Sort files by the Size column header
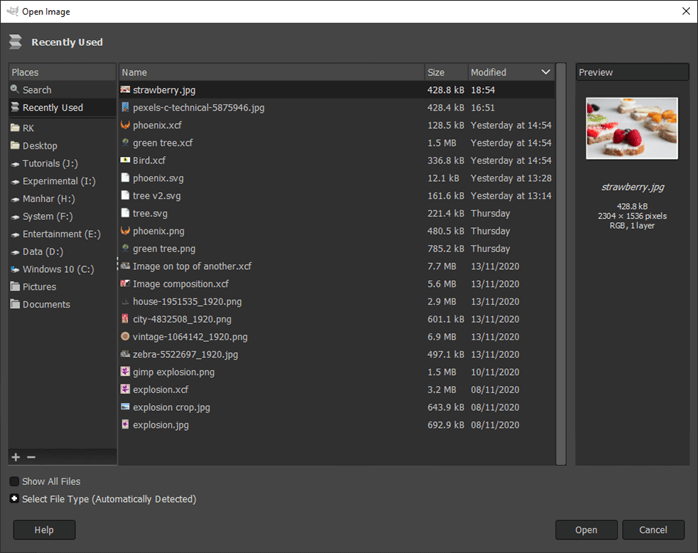The image size is (698, 553). 446,72
